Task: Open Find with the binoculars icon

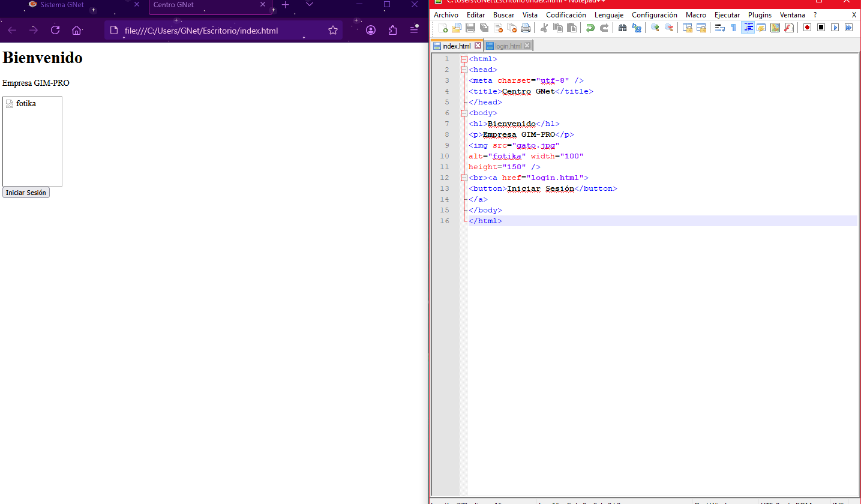Action: 622,28
